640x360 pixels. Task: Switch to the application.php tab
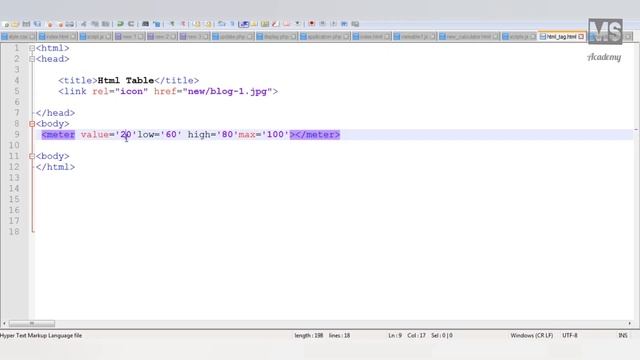[x=324, y=37]
